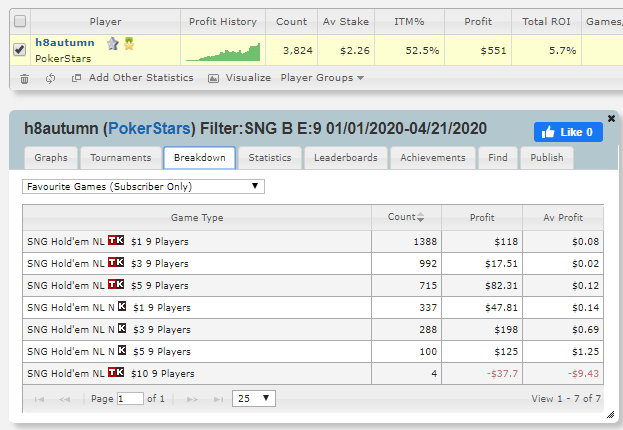Tick the select-all checkbox in the header
Viewport: 623px width, 430px height.
[x=20, y=21]
